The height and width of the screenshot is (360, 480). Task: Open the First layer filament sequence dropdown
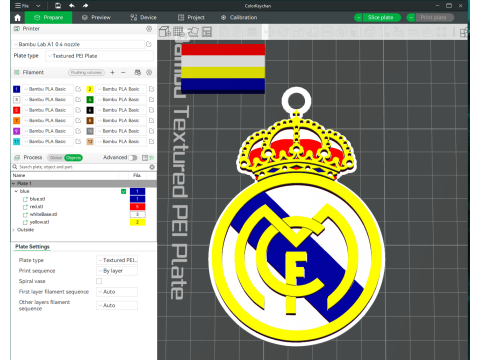click(117, 292)
